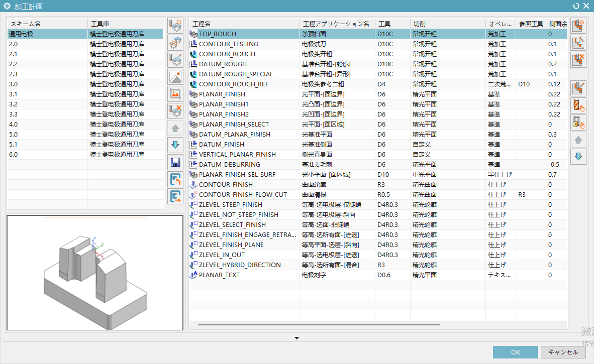The width and height of the screenshot is (594, 364).
Task: Click the import scheme document icon
Action: (175, 179)
